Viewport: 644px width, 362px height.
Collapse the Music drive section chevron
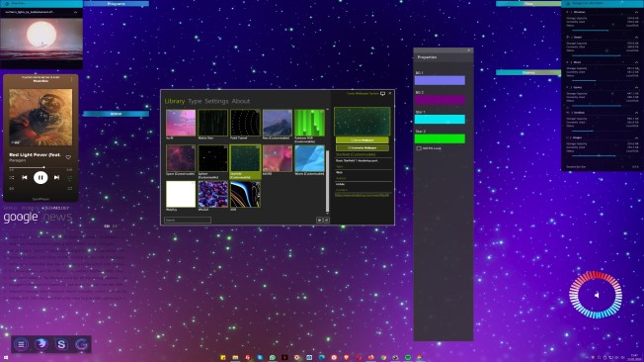click(636, 62)
